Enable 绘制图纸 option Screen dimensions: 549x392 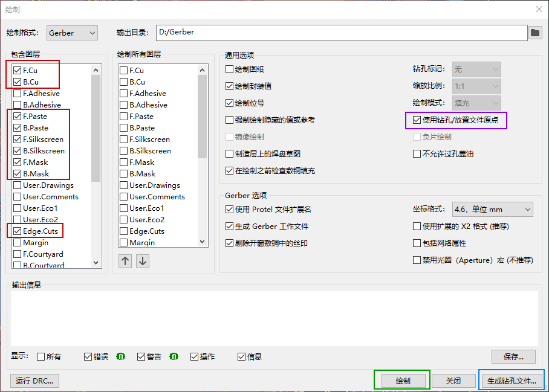[229, 69]
